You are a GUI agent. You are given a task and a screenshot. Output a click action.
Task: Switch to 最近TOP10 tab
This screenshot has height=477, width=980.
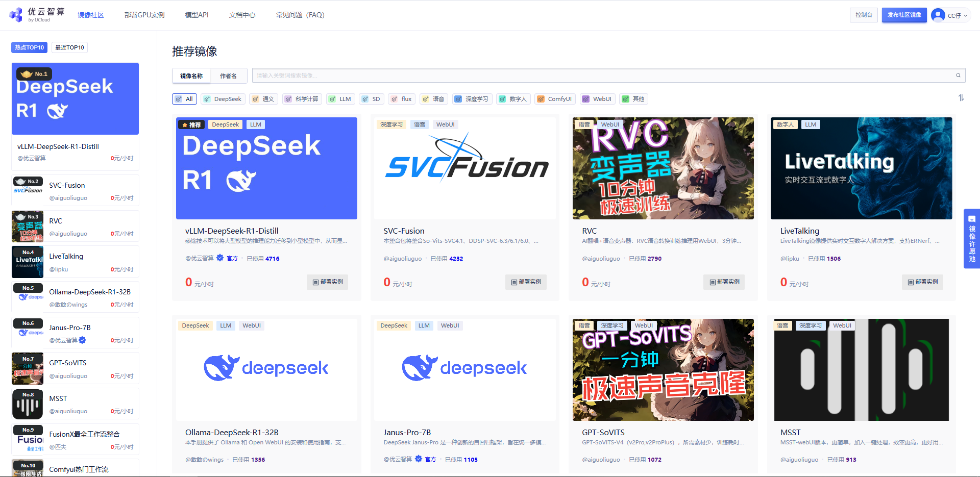tap(69, 47)
